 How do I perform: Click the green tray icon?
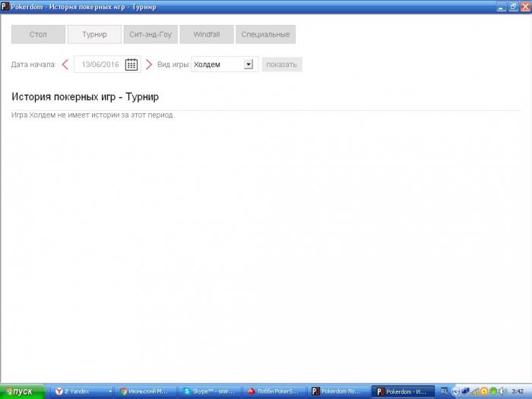pos(493,391)
